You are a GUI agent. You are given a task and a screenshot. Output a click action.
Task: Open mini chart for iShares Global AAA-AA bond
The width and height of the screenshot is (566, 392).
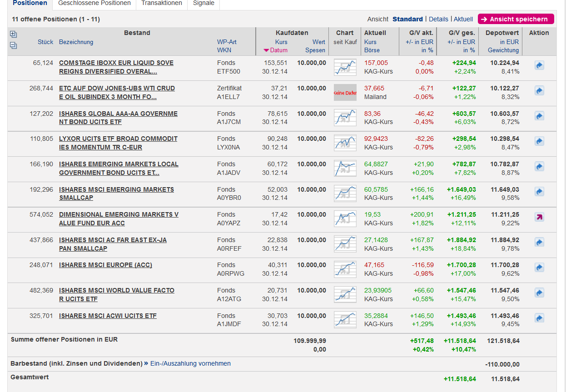(345, 118)
